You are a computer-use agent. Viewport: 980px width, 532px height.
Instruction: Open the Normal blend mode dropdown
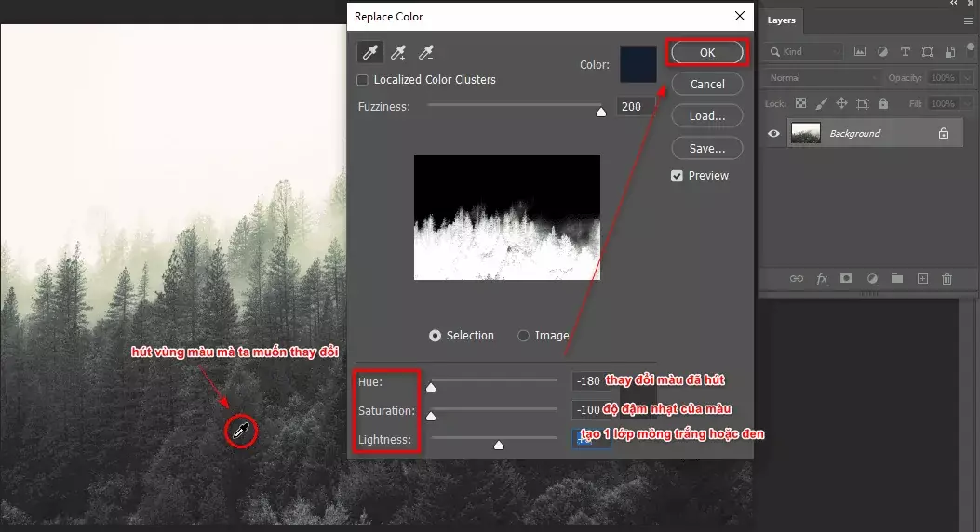(823, 78)
